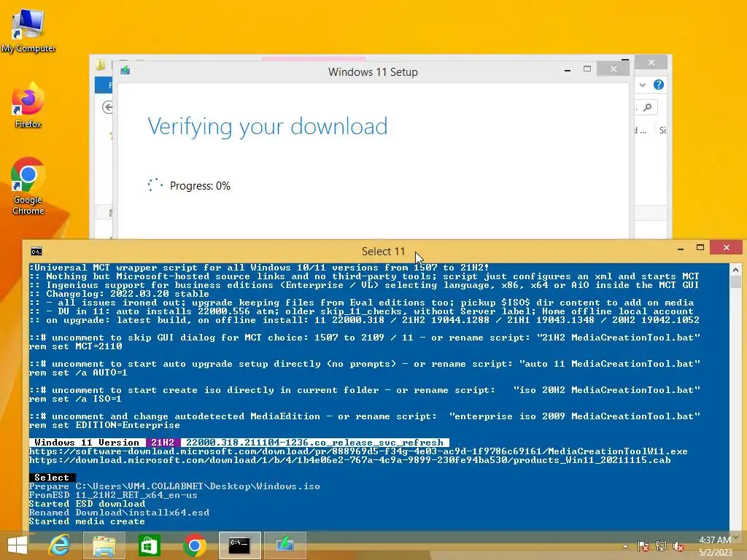Open the Action Center flag tray icon

coord(643,546)
